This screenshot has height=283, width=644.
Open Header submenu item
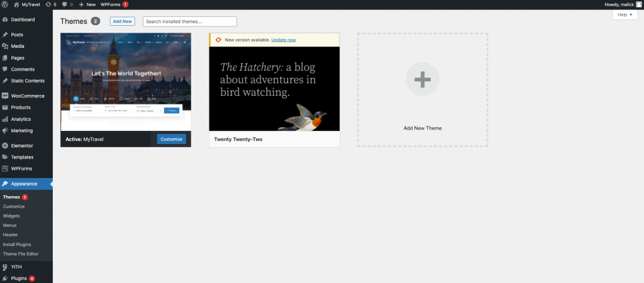point(10,235)
